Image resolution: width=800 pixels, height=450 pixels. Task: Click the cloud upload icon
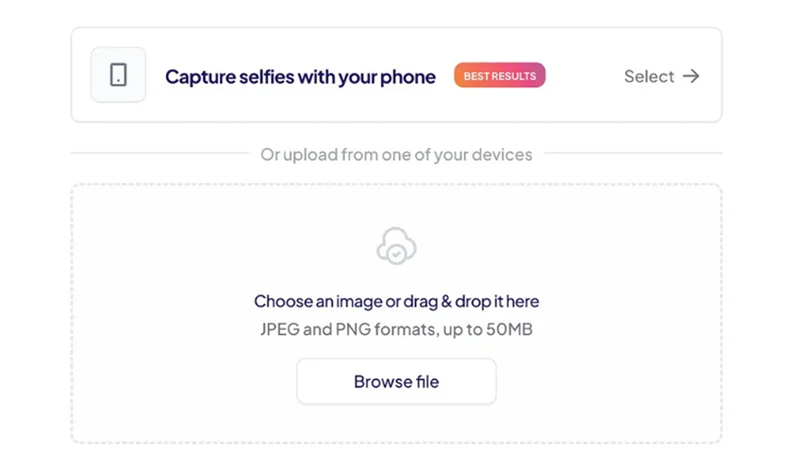point(396,246)
